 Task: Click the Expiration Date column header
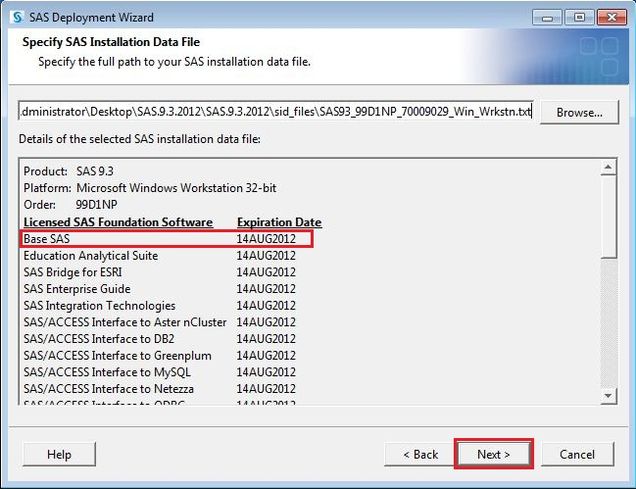coord(279,222)
